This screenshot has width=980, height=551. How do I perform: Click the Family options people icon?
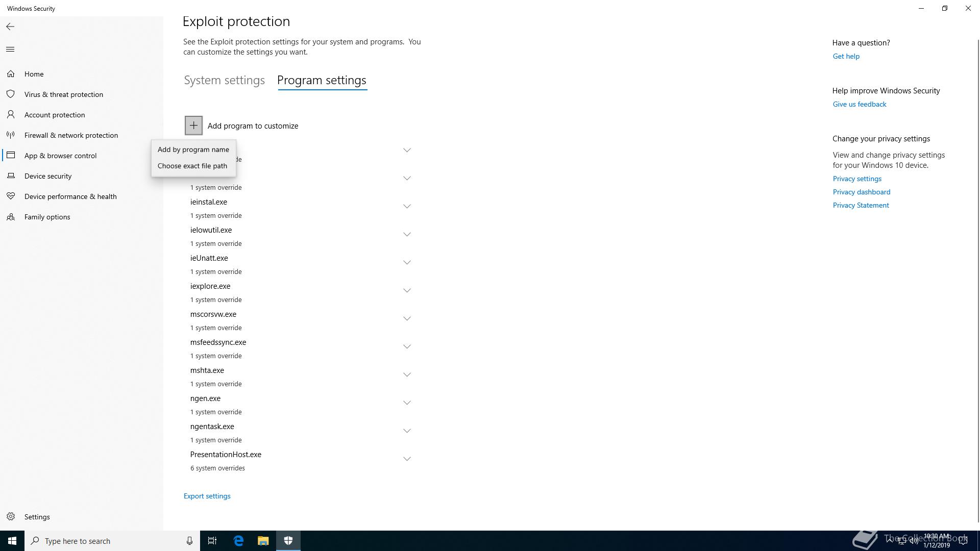pyautogui.click(x=11, y=217)
